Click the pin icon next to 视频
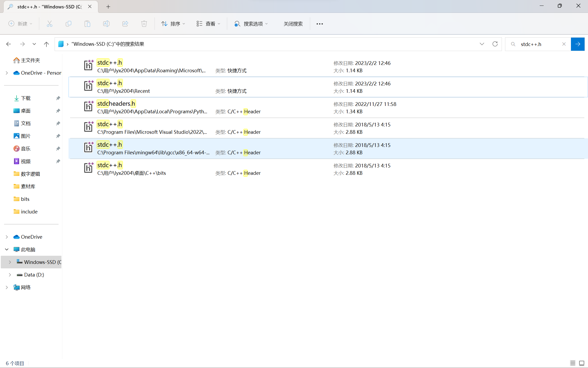This screenshot has height=368, width=588. pyautogui.click(x=58, y=161)
